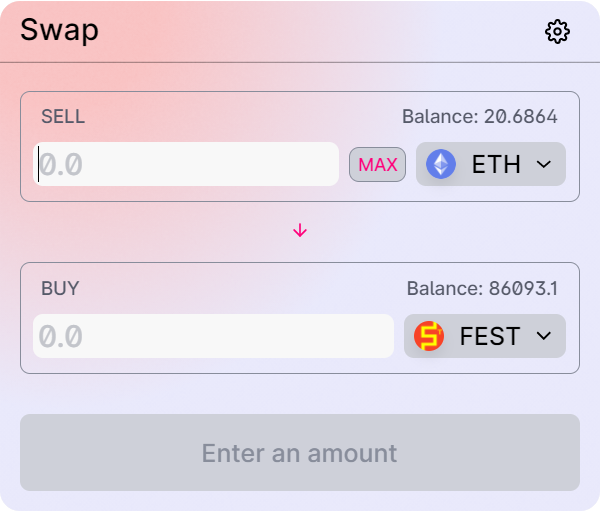The height and width of the screenshot is (512, 600).
Task: Expand the chevron next to FEST
Action: click(543, 336)
